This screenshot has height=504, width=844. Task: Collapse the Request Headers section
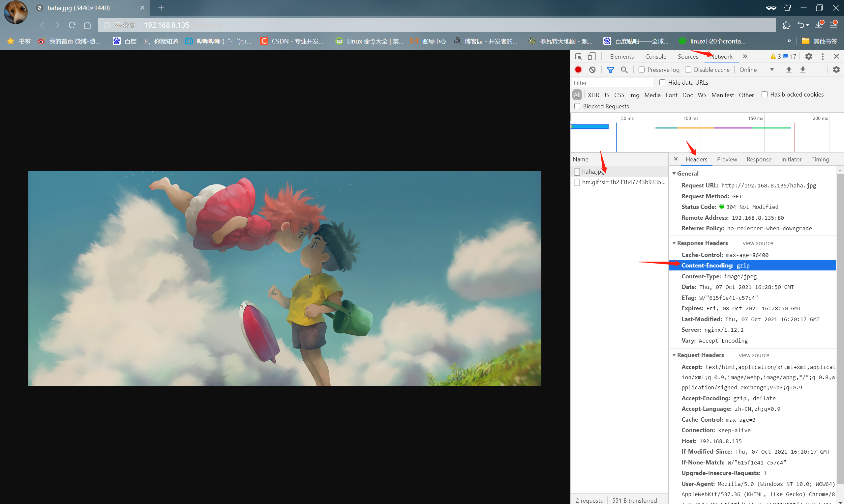coord(674,355)
